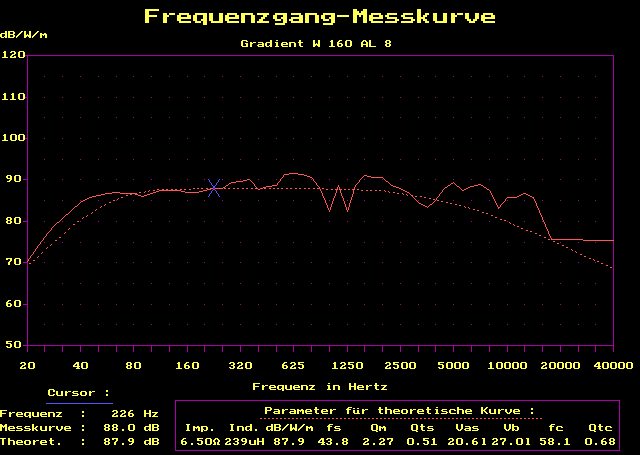Click the 1250 Hz label on frequency axis
This screenshot has height=455, width=640.
coord(347,365)
